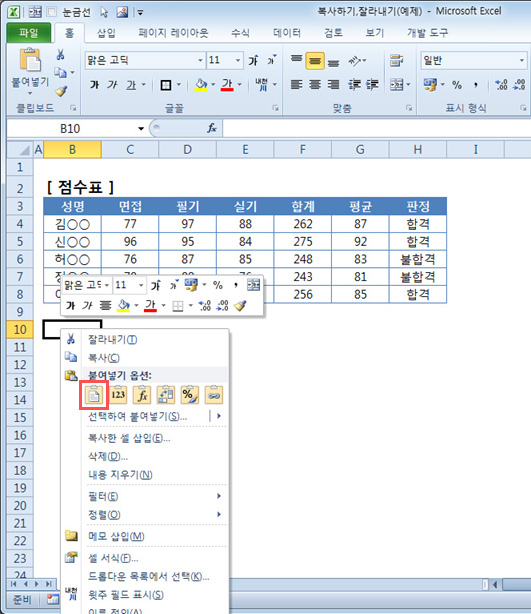Choose Paste Formatting (%) option
The width and height of the screenshot is (531, 614).
coord(190,395)
